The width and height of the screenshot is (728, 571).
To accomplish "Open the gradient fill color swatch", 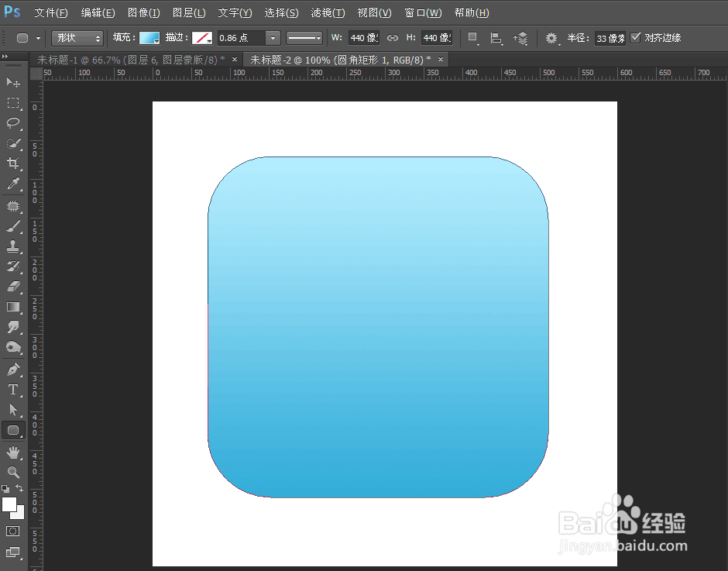I will [x=149, y=38].
